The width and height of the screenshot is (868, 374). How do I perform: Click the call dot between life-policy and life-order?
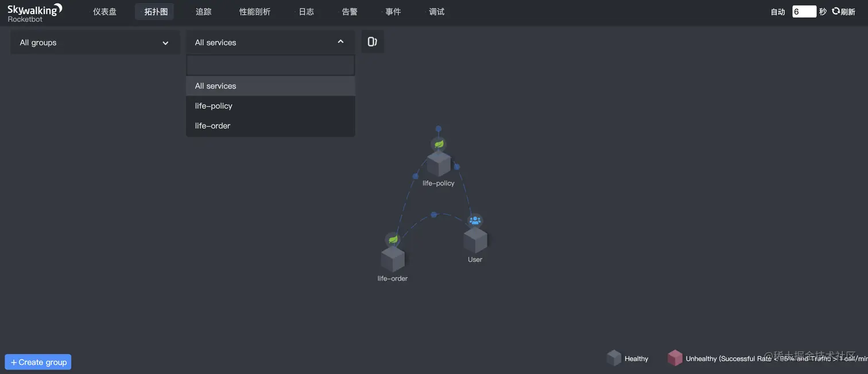click(x=416, y=176)
